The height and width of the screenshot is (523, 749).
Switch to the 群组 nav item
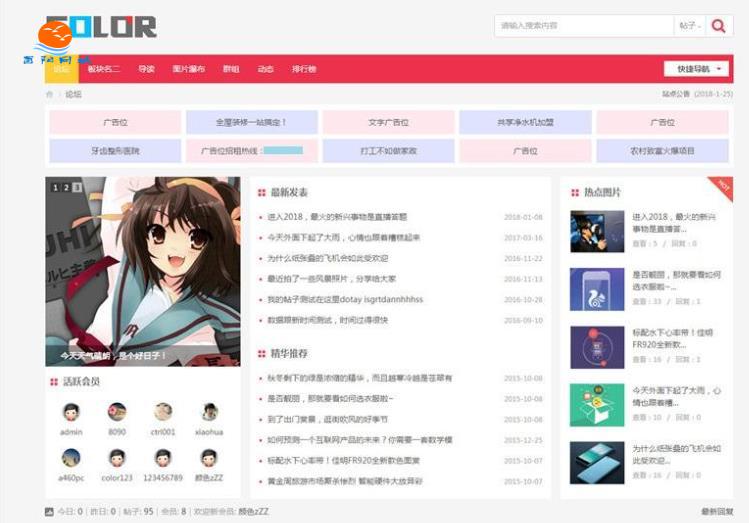[x=231, y=69]
